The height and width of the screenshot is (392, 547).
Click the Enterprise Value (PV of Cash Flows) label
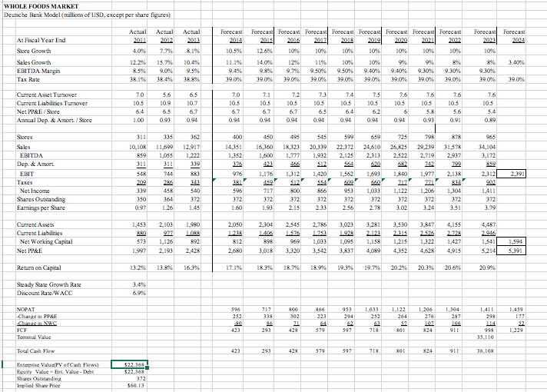point(58,365)
